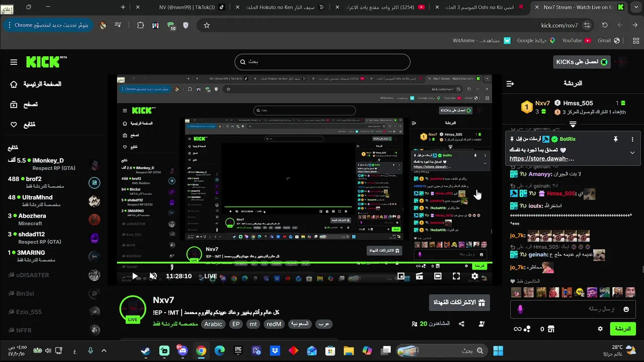Click the green video progress bar
644x362 pixels.
tap(305, 263)
